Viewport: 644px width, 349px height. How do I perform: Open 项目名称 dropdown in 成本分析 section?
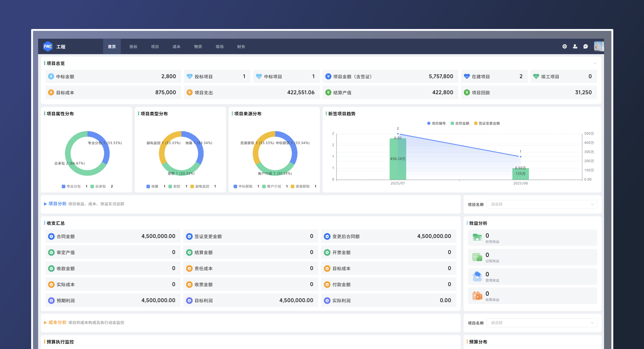[x=541, y=323]
